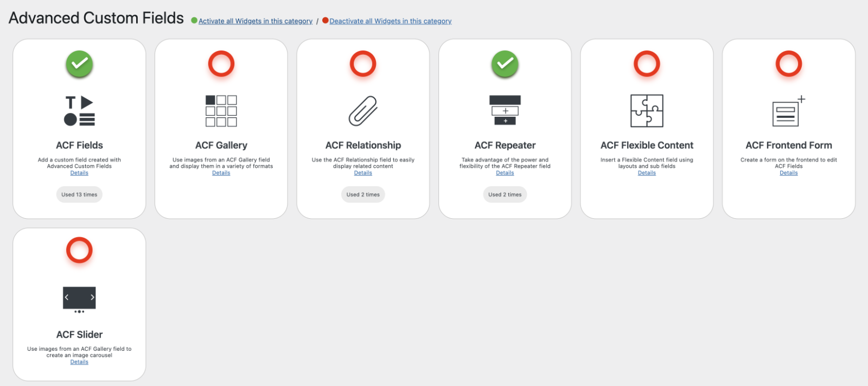The image size is (868, 386).
Task: Click the ACF Repeater icon
Action: point(505,110)
